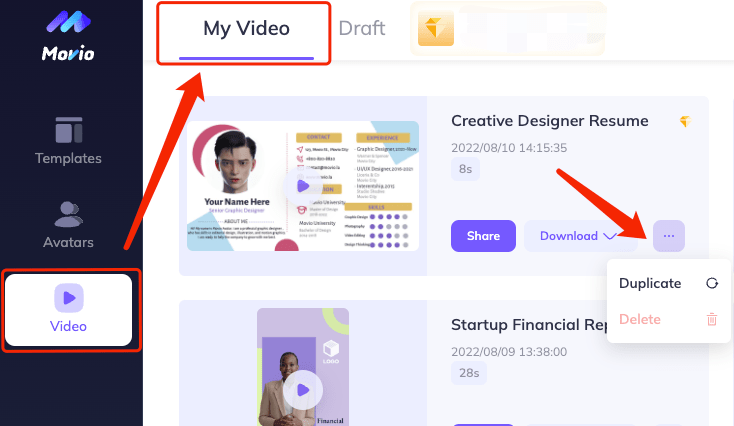Open the Avatars section
This screenshot has width=734, height=426.
pyautogui.click(x=68, y=225)
